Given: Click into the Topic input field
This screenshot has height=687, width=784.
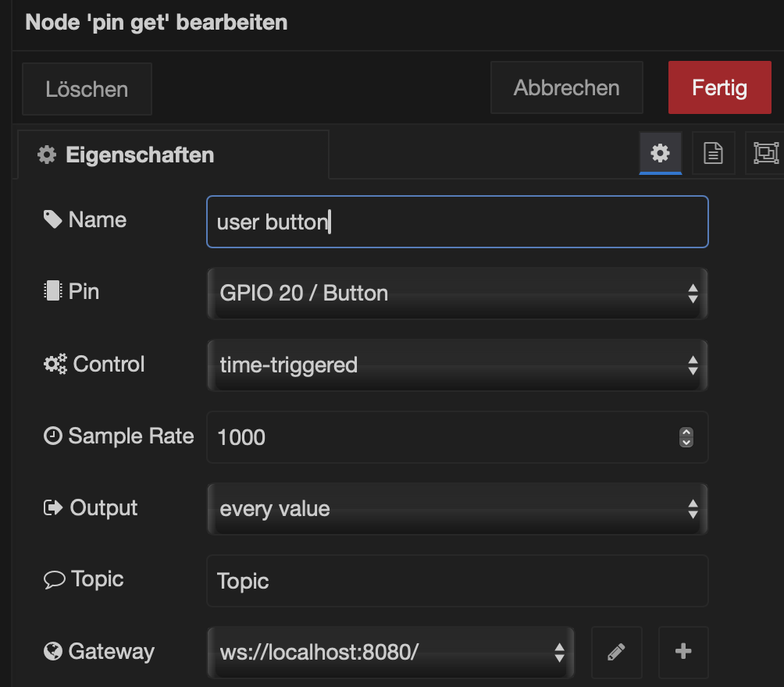Looking at the screenshot, I should tap(457, 581).
